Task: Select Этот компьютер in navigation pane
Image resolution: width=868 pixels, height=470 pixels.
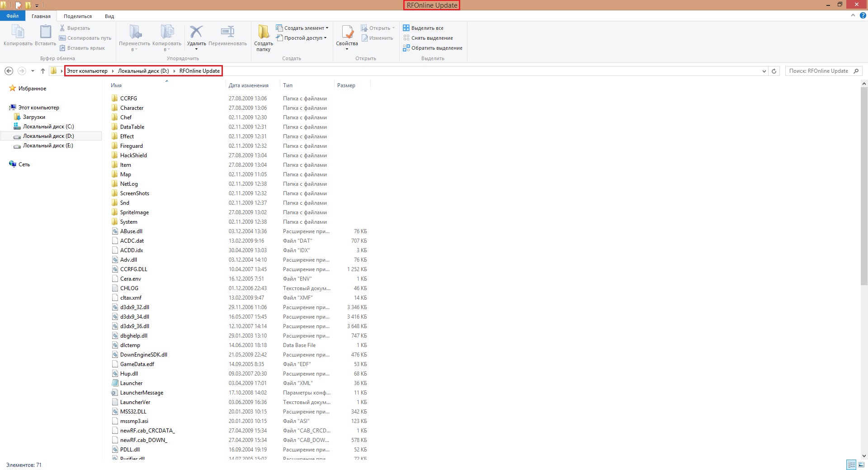Action: pos(38,108)
